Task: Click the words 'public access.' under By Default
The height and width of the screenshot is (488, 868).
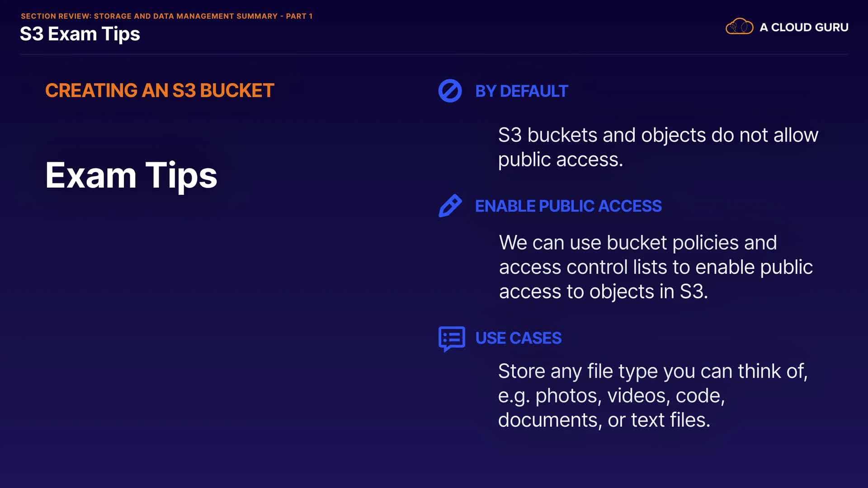Action: pos(560,160)
